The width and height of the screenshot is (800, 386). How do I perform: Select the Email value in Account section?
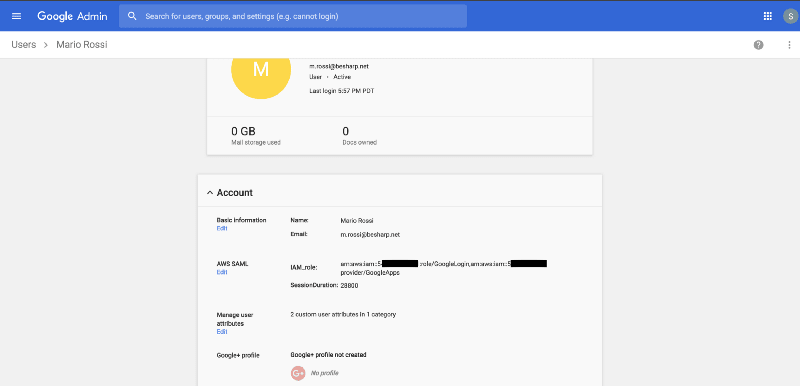(x=370, y=235)
